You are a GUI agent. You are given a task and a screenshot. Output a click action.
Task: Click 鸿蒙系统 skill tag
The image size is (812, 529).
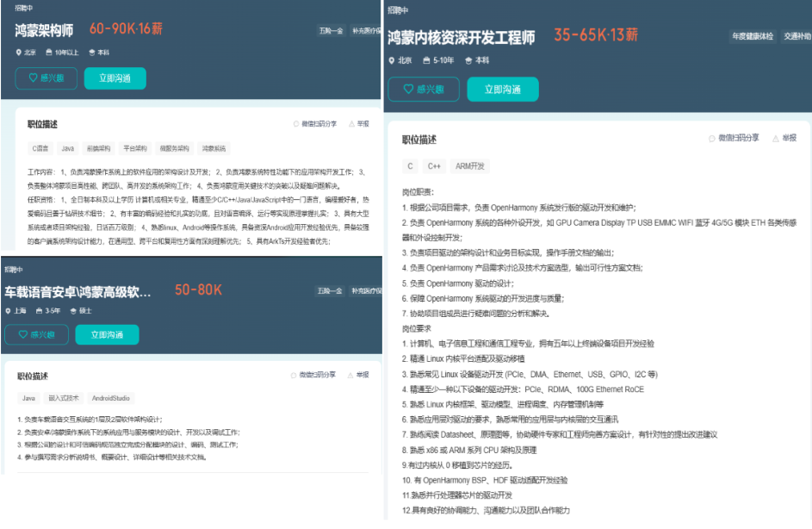pos(214,149)
